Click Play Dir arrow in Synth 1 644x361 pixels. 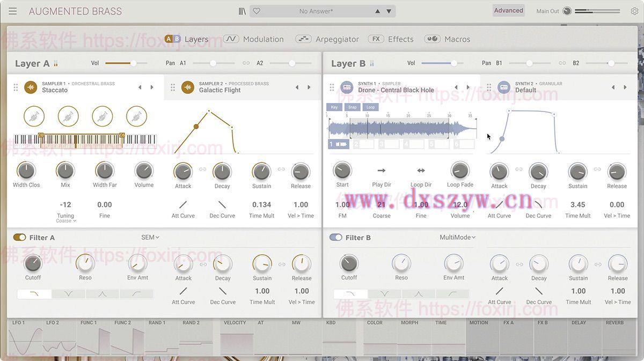[382, 171]
